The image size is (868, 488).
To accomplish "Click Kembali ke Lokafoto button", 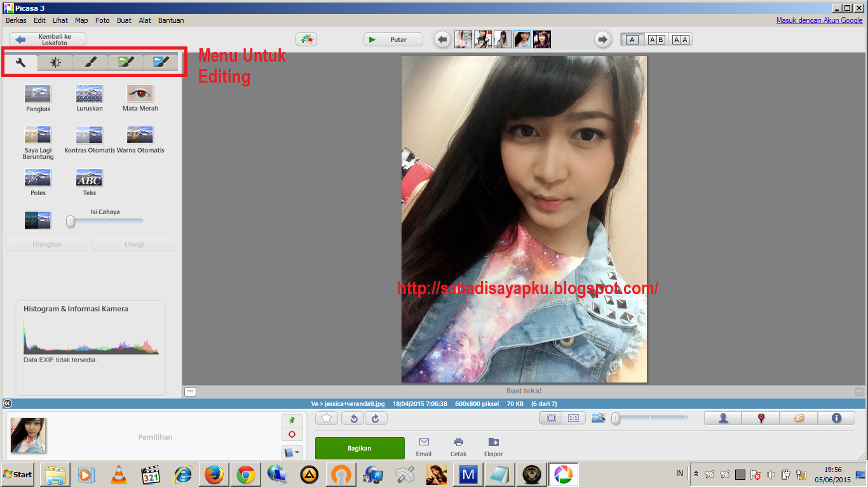I will [48, 39].
